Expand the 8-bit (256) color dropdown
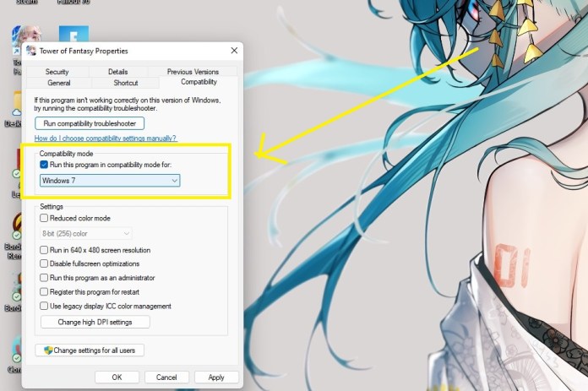The height and width of the screenshot is (391, 588). 85,233
